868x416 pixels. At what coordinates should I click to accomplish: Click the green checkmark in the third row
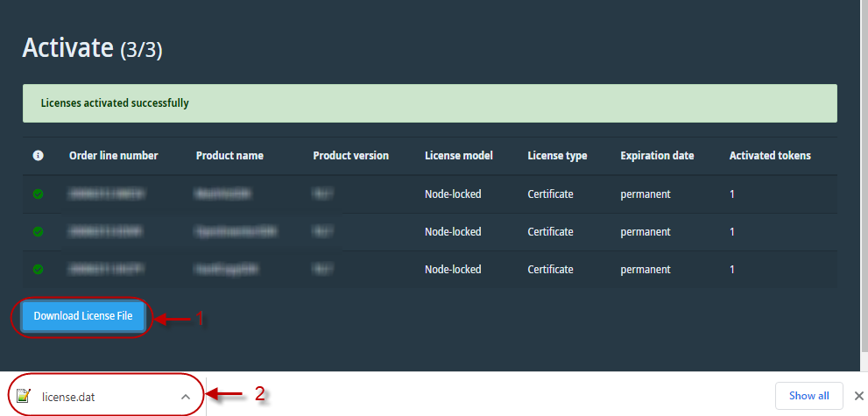click(x=38, y=270)
